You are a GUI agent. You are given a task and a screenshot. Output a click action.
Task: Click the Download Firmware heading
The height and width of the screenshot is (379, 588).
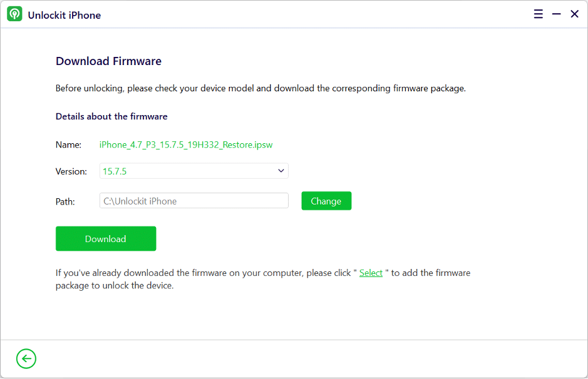tap(108, 61)
